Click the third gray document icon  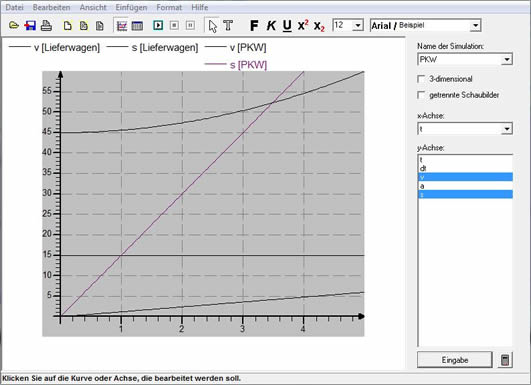100,25
